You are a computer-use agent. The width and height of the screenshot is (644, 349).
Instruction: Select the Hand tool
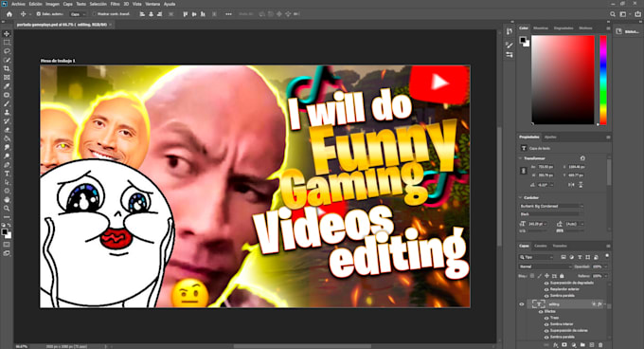tap(7, 199)
